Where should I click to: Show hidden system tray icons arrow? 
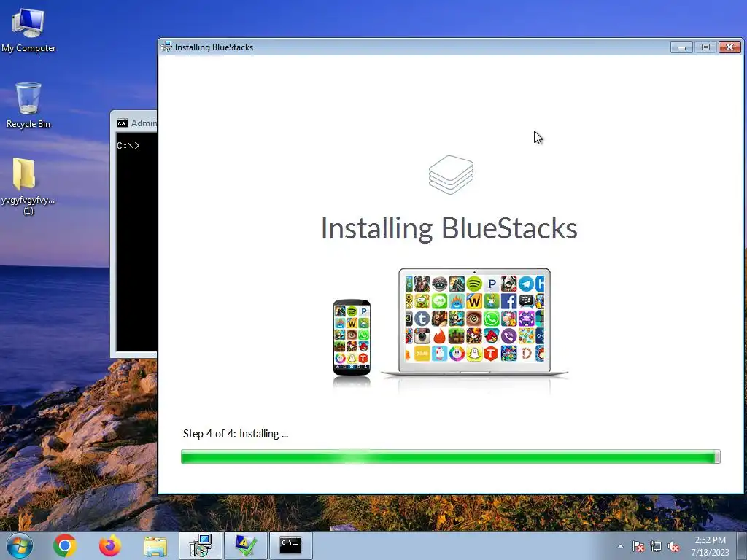click(x=620, y=546)
